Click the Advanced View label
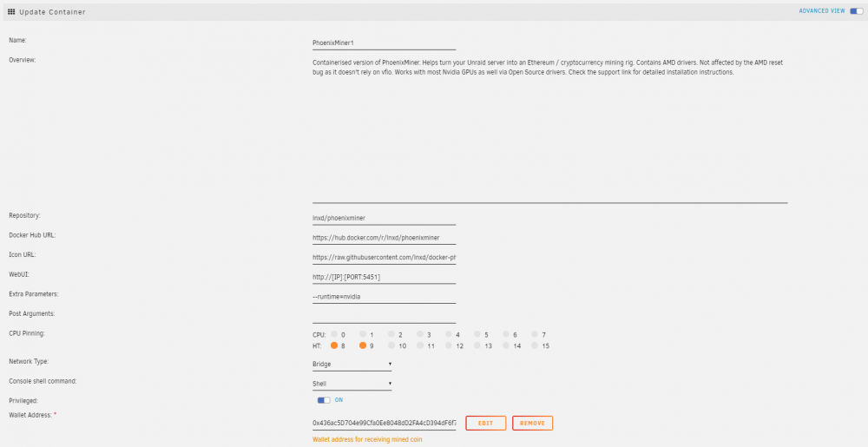 [x=822, y=11]
